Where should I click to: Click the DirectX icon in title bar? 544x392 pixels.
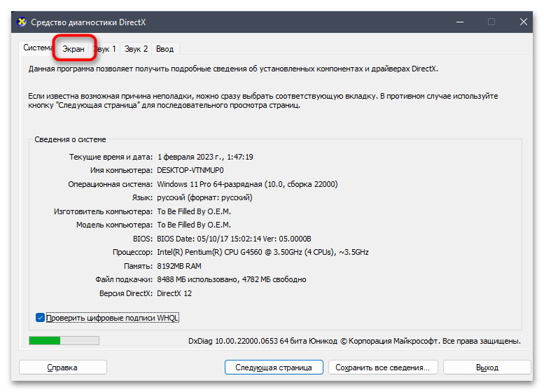[22, 22]
